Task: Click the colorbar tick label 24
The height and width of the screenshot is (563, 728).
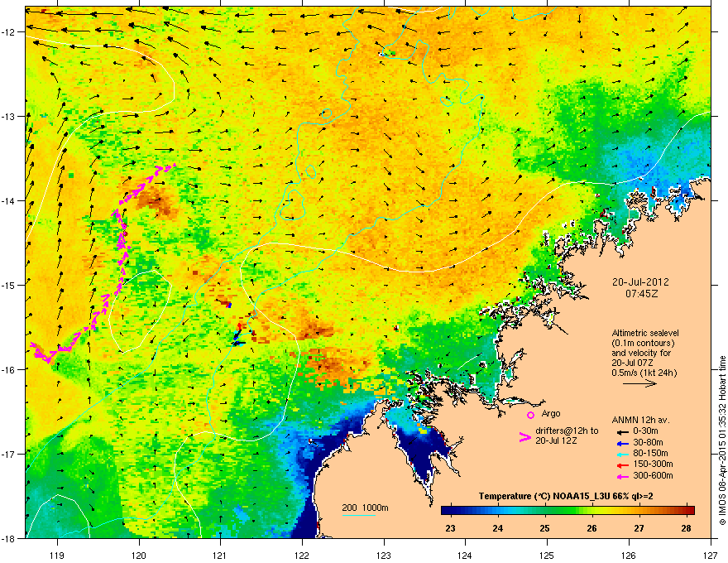Action: coord(498,528)
